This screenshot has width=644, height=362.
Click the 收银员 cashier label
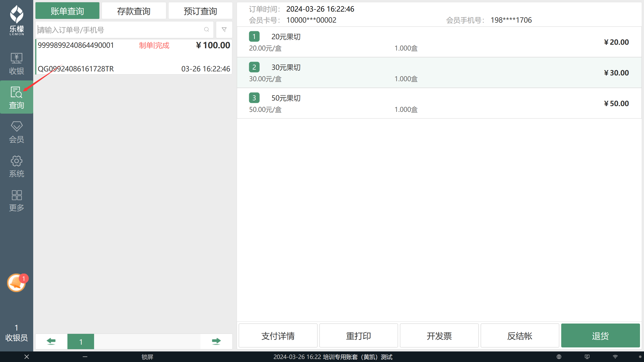pos(17,338)
